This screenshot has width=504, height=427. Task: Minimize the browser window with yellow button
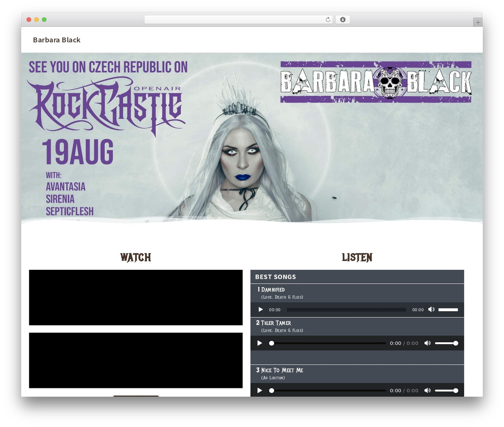[x=36, y=20]
